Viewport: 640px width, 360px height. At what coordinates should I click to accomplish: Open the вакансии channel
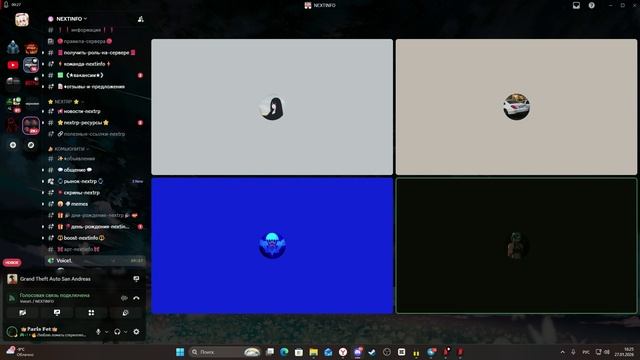[x=95, y=76]
